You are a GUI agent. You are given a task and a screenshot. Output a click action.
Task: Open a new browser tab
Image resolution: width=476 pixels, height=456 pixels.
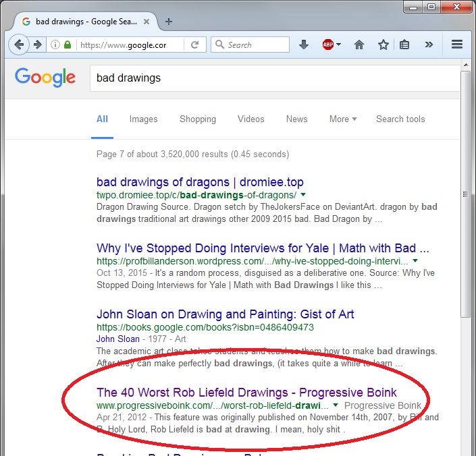169,21
